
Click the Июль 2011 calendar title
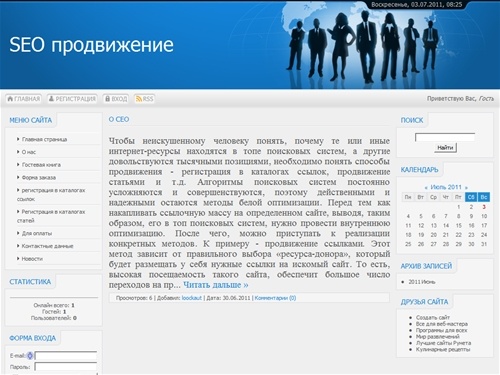446,187
